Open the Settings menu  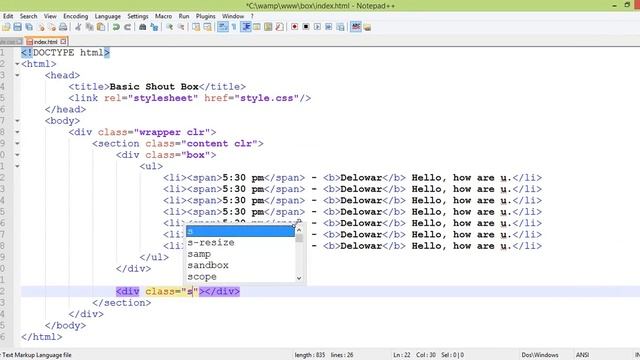138,16
